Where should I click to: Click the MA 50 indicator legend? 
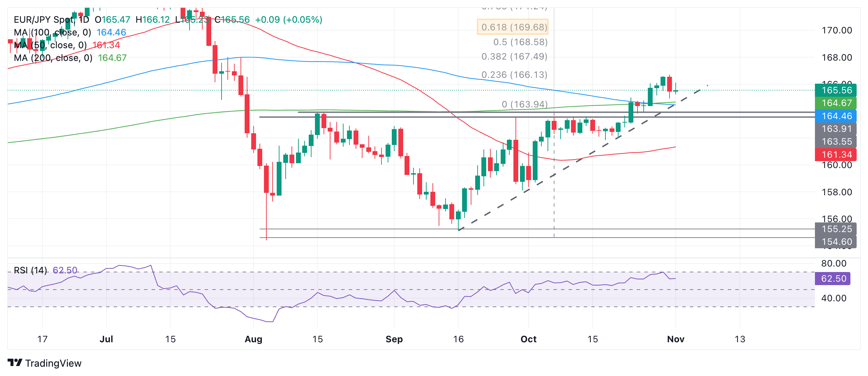pyautogui.click(x=50, y=45)
